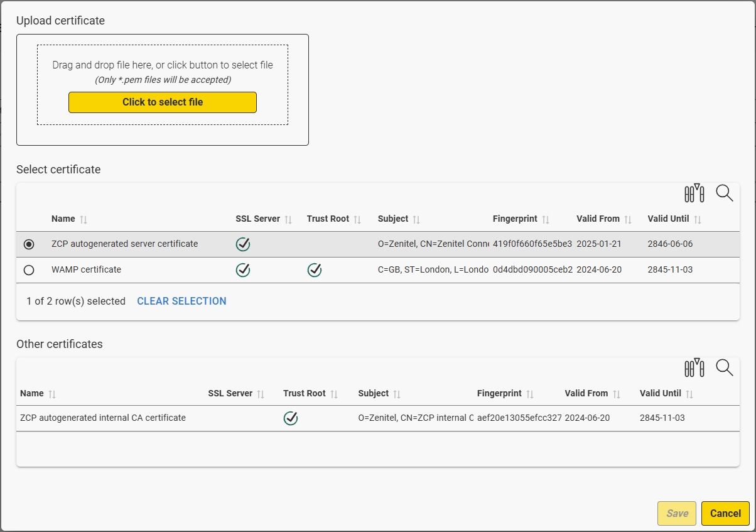Click the 'Click to select file' button
The image size is (756, 532).
tap(163, 102)
